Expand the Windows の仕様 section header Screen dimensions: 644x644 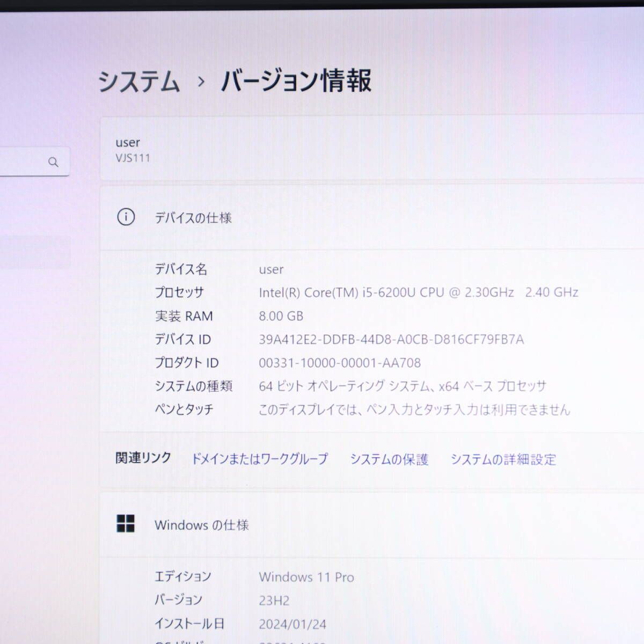(372, 524)
